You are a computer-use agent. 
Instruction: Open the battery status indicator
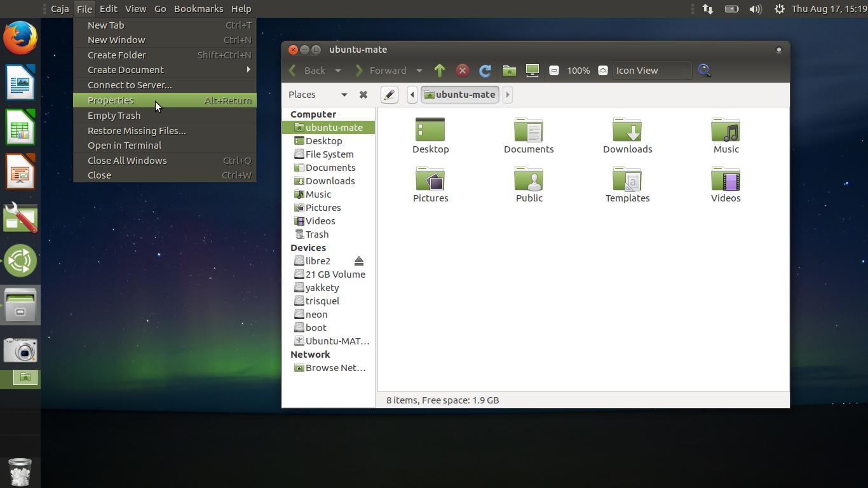[731, 9]
